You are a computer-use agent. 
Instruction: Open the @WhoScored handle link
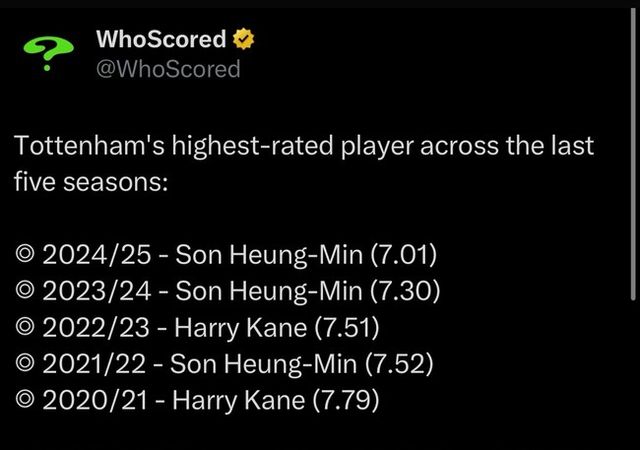[x=167, y=69]
